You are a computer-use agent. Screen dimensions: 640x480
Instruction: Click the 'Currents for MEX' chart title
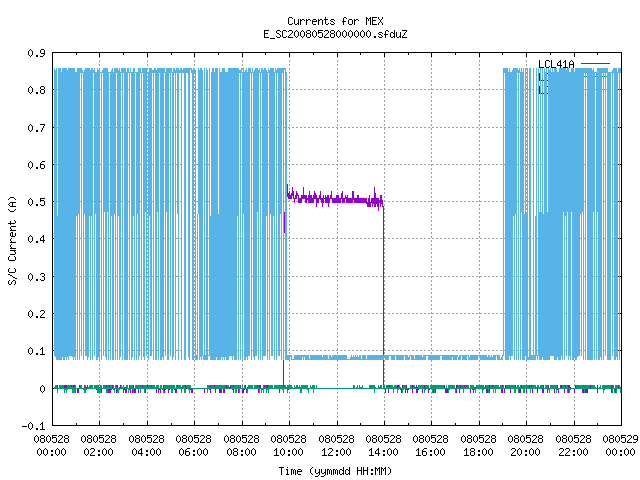[x=335, y=21]
